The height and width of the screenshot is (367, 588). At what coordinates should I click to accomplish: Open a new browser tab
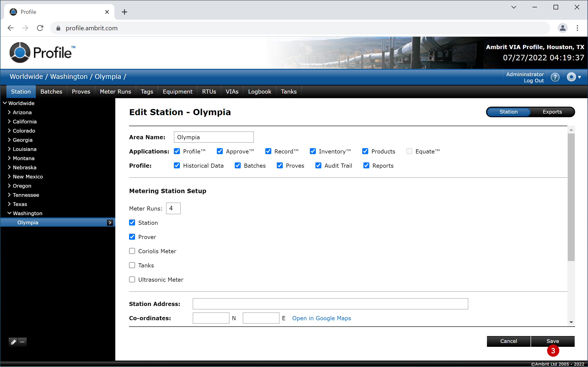(x=124, y=12)
